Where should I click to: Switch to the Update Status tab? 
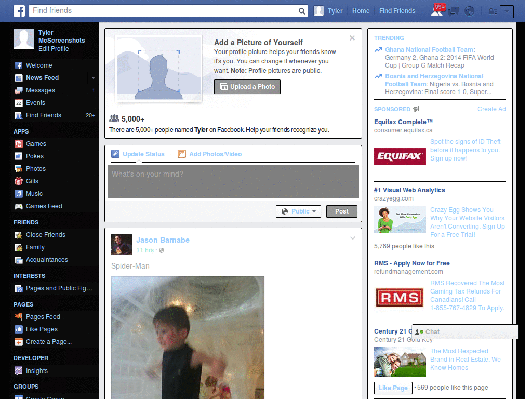[138, 154]
